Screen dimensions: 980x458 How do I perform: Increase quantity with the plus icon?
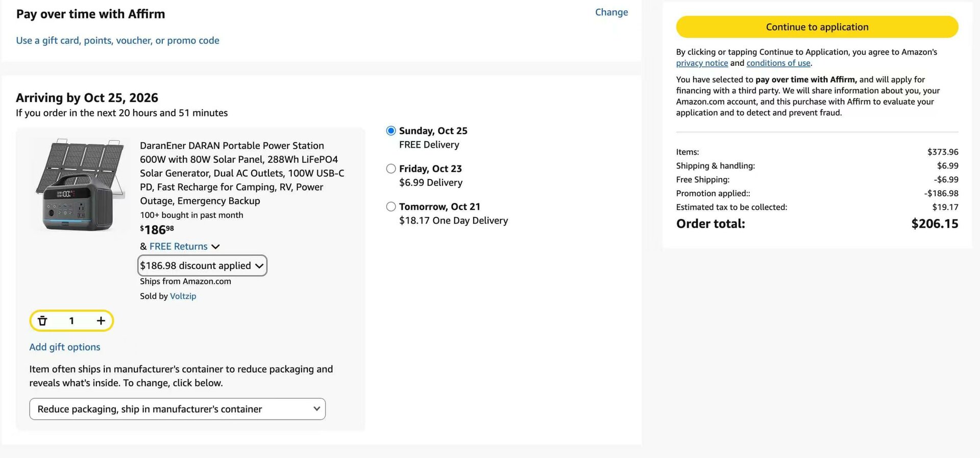tap(101, 321)
